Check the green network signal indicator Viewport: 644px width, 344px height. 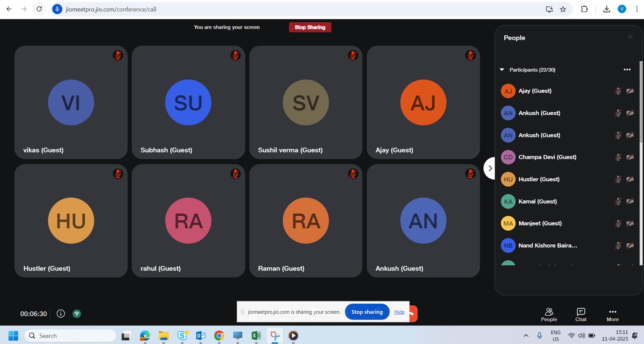point(77,314)
